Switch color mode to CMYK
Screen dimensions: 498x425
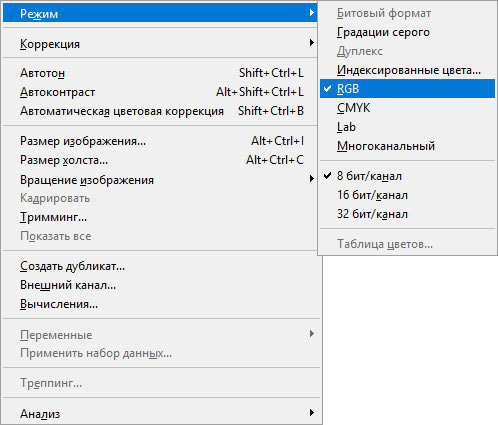[407, 108]
